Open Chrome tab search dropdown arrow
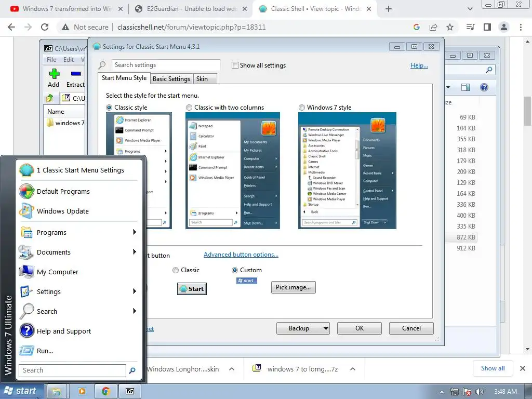Image resolution: width=532 pixels, height=399 pixels. (470, 9)
